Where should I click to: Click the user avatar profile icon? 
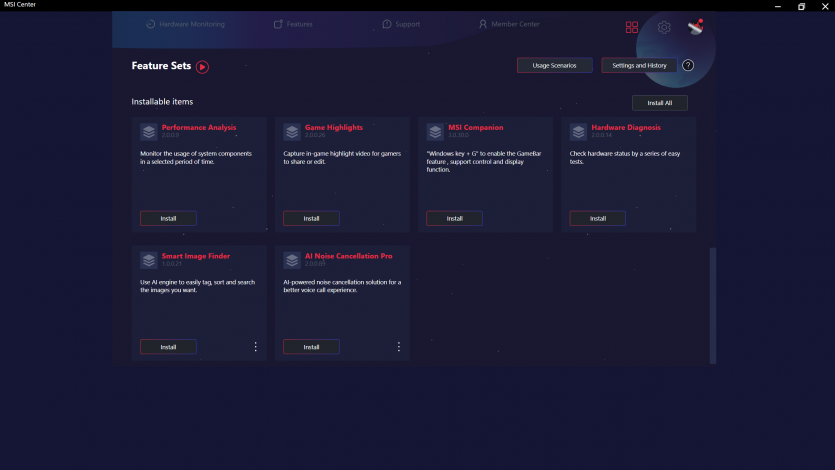[x=696, y=27]
